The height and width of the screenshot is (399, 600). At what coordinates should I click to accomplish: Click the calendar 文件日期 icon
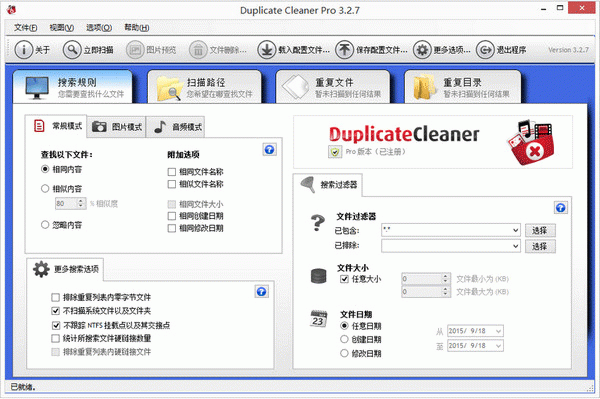[x=318, y=319]
